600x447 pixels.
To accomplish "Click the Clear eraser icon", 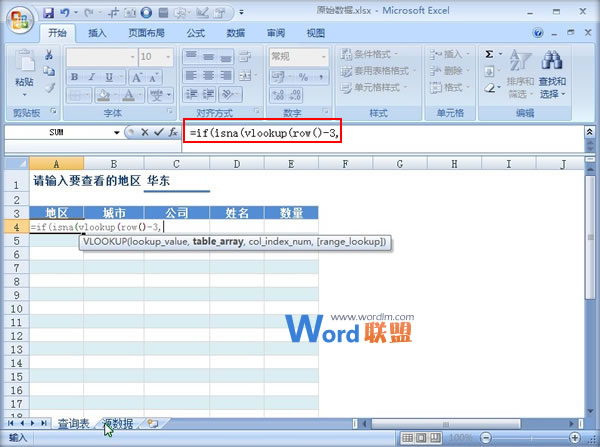I will (490, 88).
